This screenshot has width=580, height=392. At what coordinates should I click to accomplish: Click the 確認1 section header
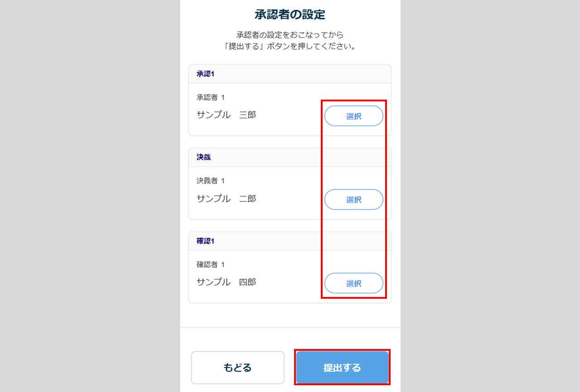click(205, 241)
